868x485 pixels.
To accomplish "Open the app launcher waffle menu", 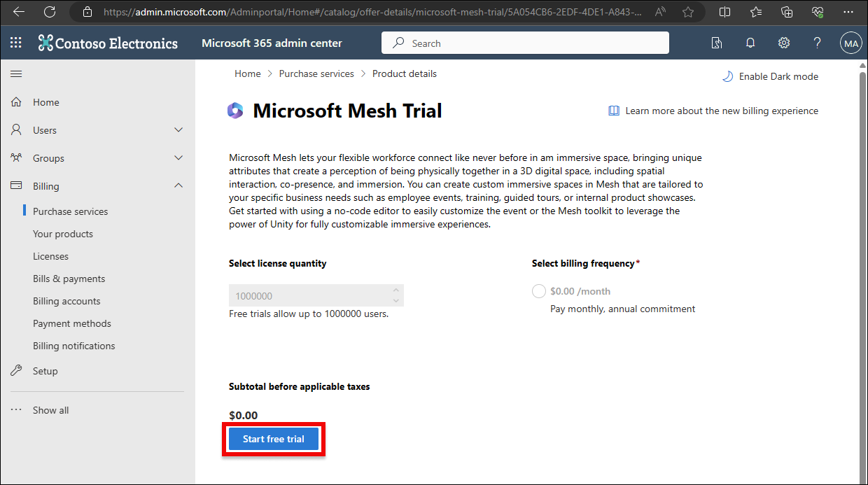I will (x=15, y=43).
